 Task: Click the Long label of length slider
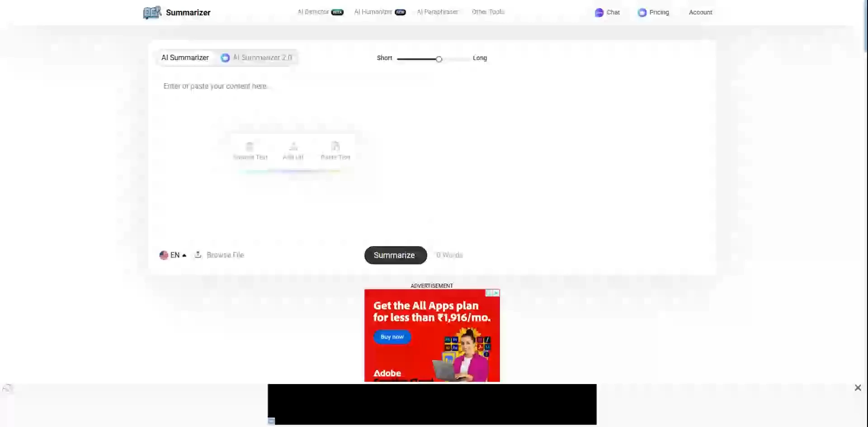click(480, 58)
